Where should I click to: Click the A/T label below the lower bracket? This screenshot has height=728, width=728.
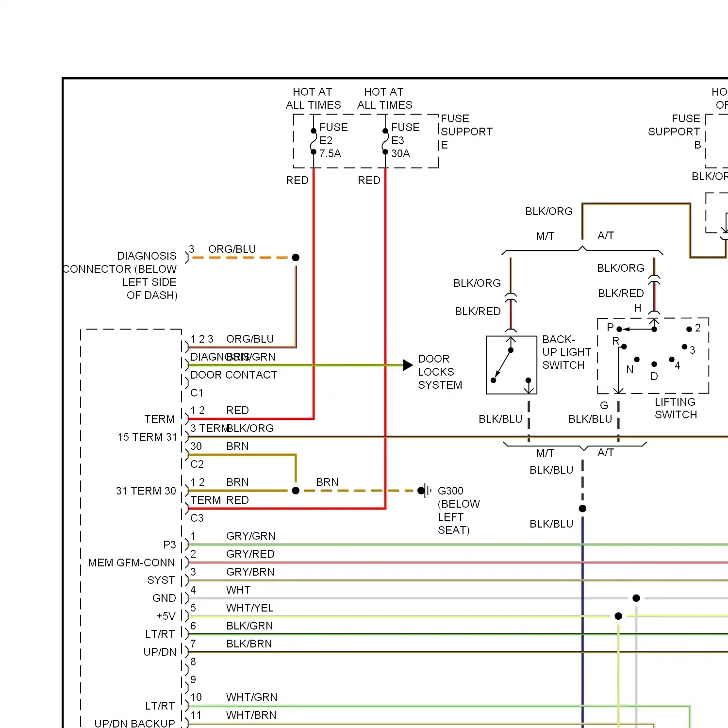[x=605, y=452]
